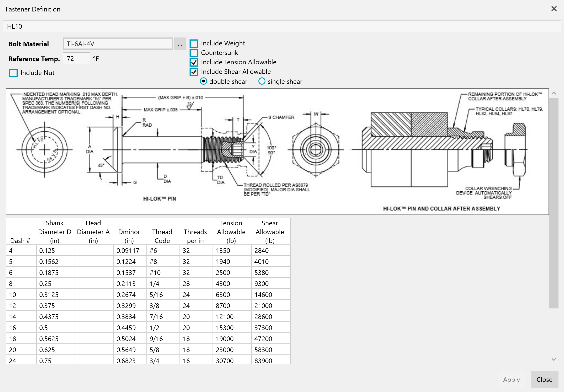Click Dminor cell 0.3299

click(130, 306)
